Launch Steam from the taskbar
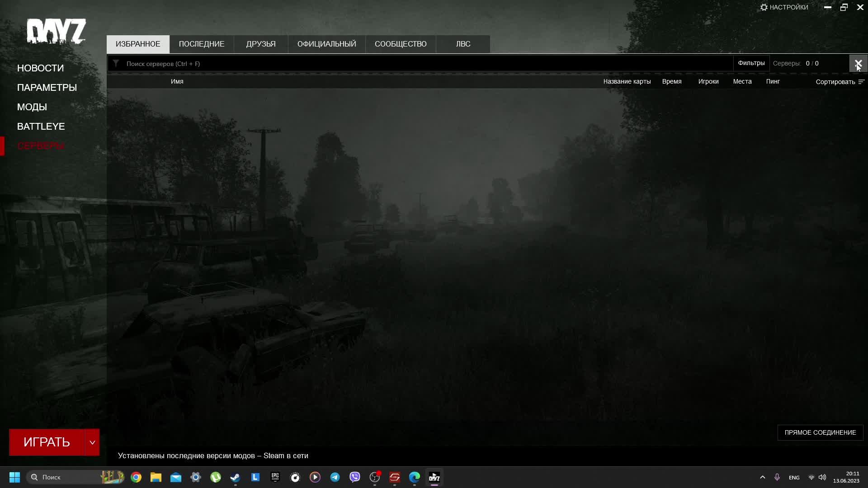Image resolution: width=868 pixels, height=488 pixels. 235,477
